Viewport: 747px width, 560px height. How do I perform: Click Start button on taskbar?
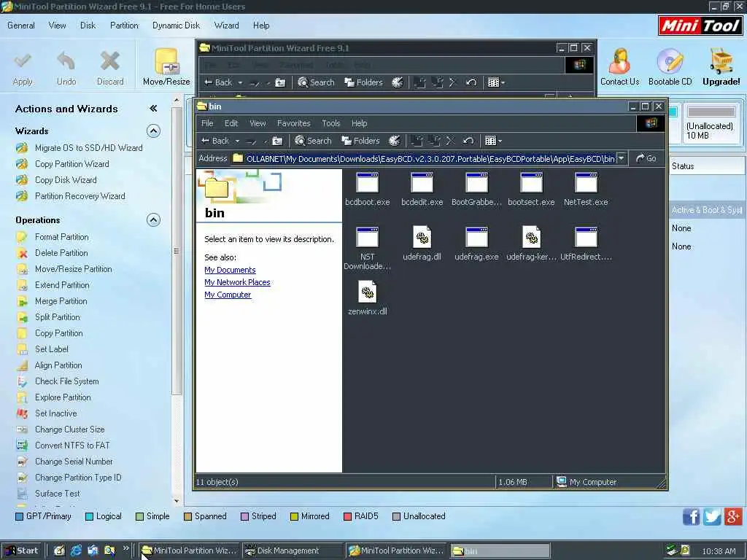21,551
